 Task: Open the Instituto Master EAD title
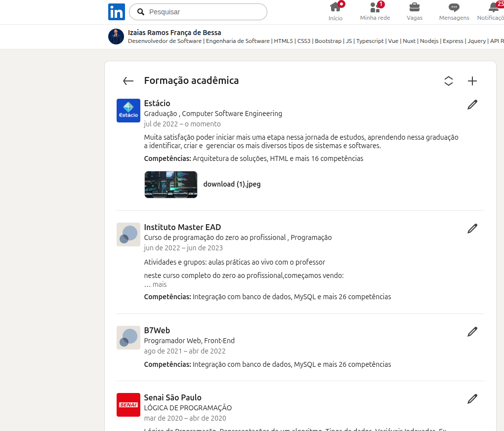click(182, 228)
